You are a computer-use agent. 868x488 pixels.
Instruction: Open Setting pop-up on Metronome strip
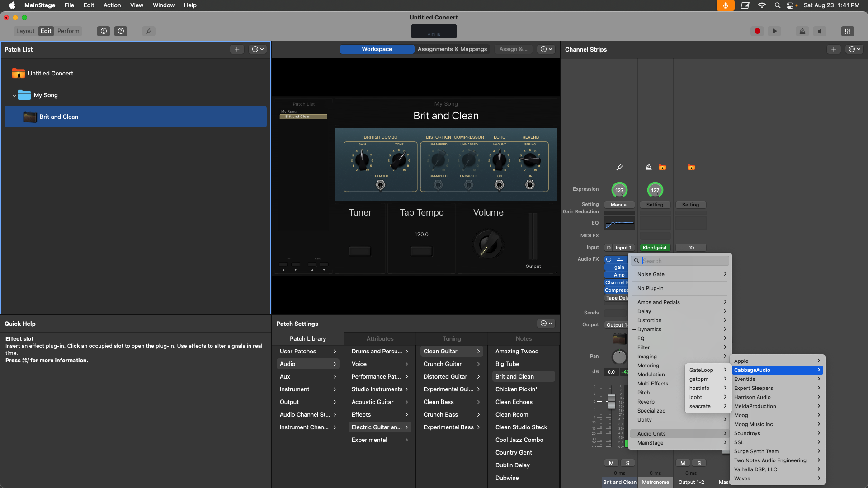pos(655,205)
